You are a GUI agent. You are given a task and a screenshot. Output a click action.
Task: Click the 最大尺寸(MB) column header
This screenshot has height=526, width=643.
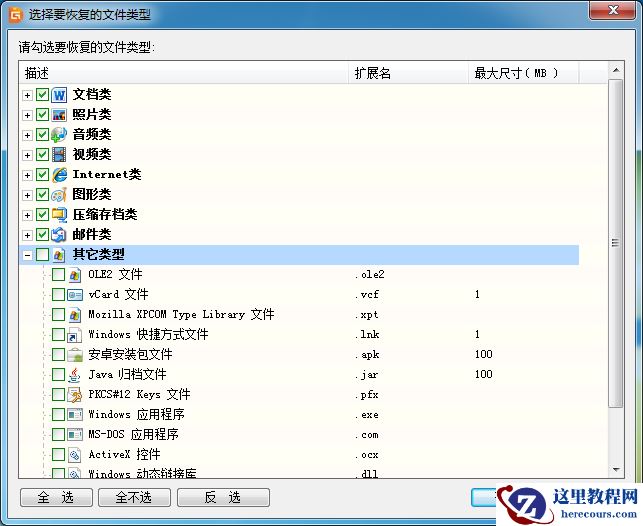pyautogui.click(x=524, y=73)
